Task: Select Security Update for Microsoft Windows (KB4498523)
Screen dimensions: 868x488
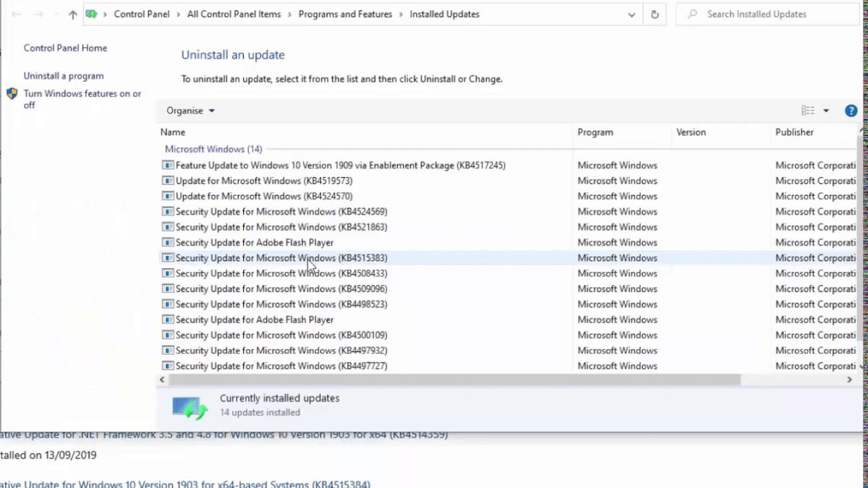Action: [281, 304]
